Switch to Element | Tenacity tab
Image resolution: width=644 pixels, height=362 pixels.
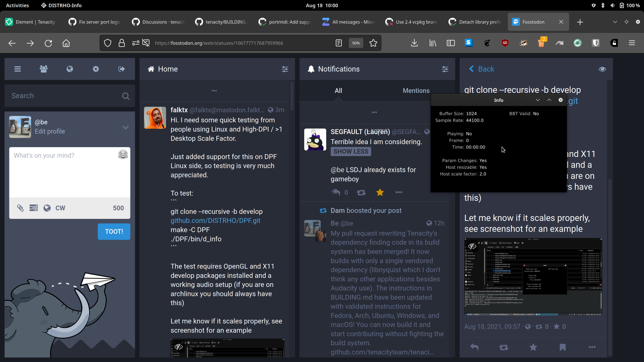click(x=32, y=22)
